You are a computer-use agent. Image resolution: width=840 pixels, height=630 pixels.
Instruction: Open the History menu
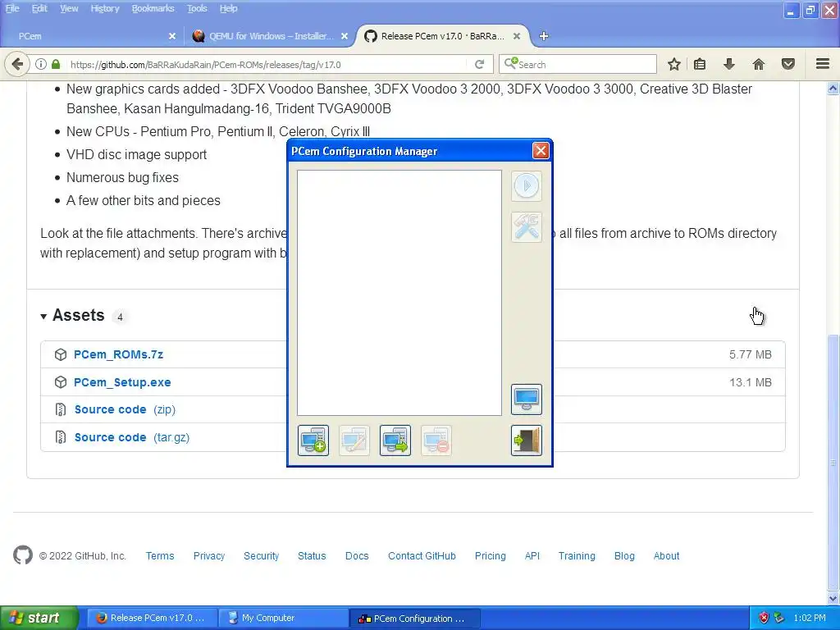pyautogui.click(x=104, y=8)
